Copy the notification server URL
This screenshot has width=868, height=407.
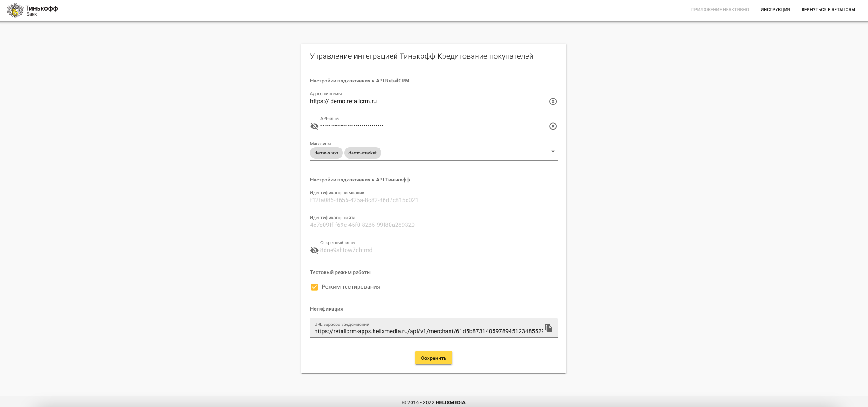548,328
